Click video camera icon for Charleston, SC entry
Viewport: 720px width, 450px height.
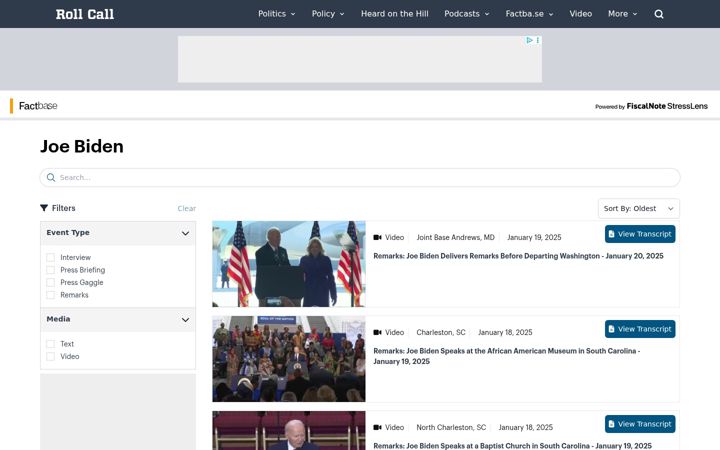click(x=377, y=332)
